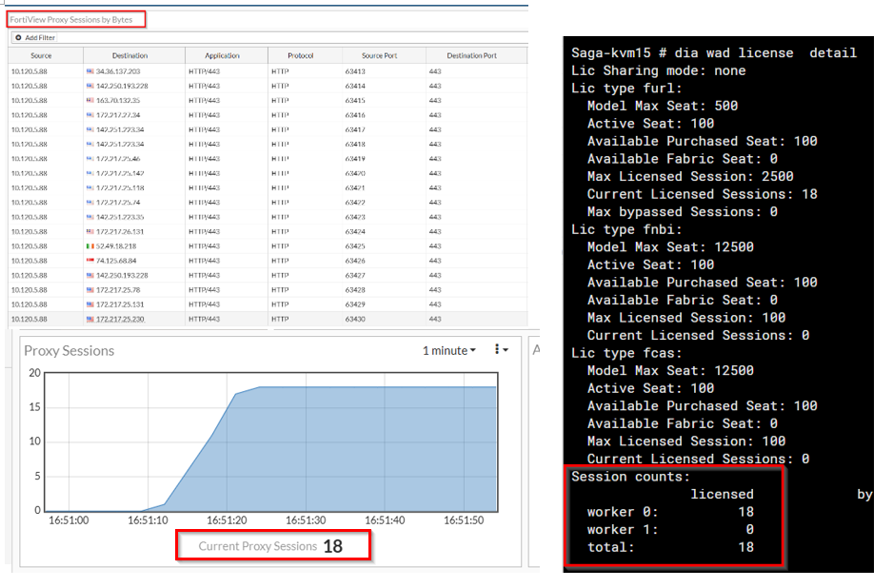This screenshot has height=588, width=893.
Task: Sort by the Application column header
Action: pos(222,56)
